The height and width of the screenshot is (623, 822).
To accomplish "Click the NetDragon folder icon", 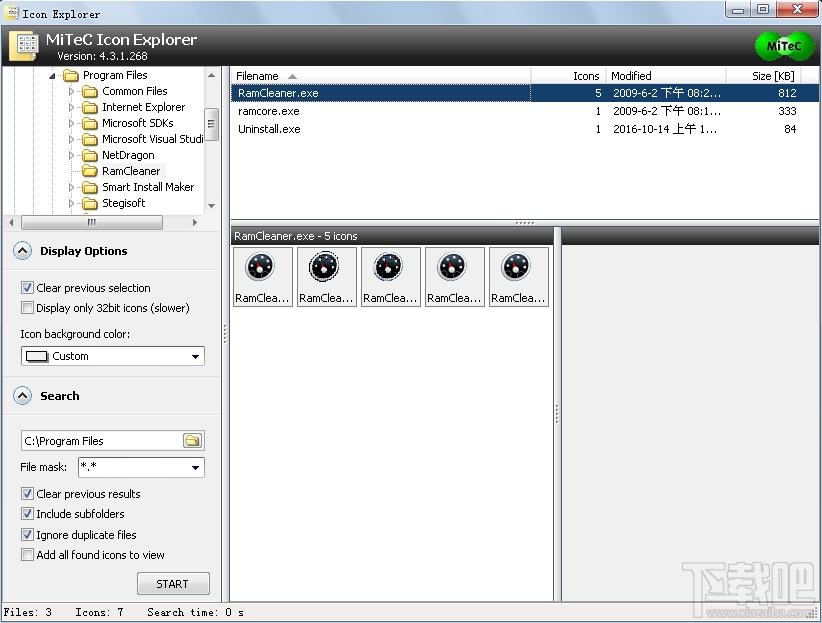I will [90, 155].
